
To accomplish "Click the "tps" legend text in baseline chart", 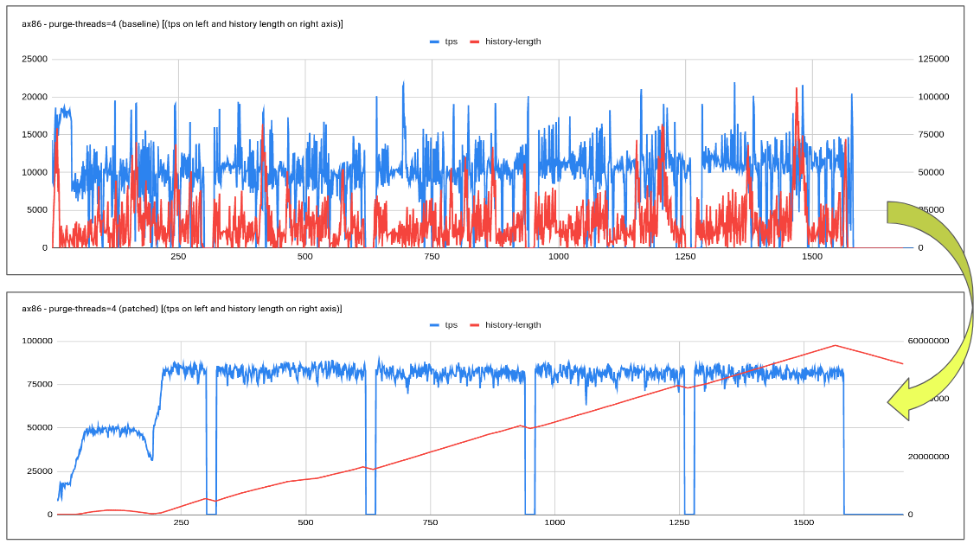I will (451, 42).
